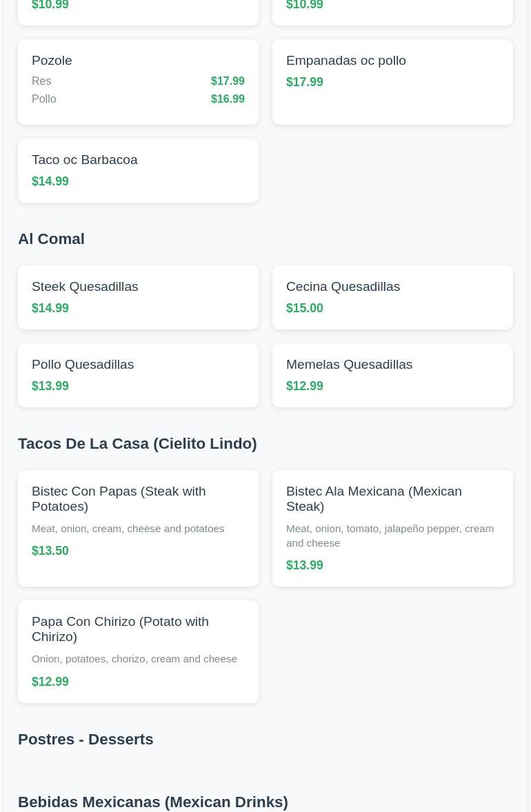Choose the Taco oc Barbacoa item
The height and width of the screenshot is (812, 531).
pos(138,170)
